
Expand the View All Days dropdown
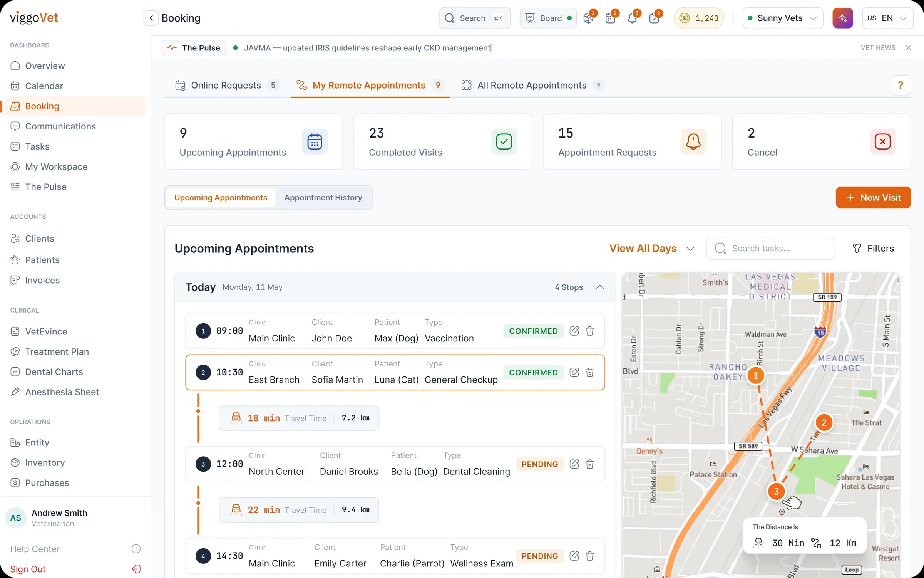click(x=652, y=249)
